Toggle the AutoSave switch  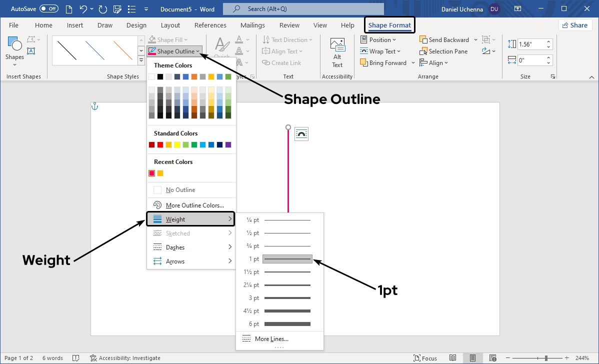[48, 9]
